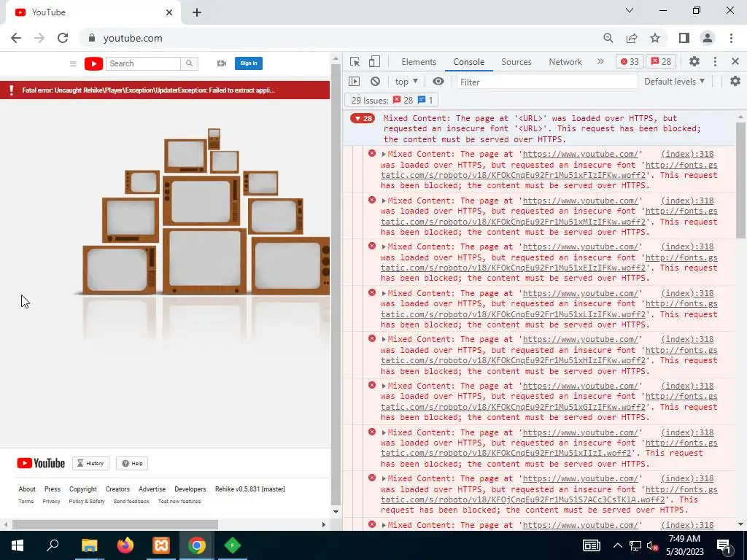Clear the console with block icon

376,82
